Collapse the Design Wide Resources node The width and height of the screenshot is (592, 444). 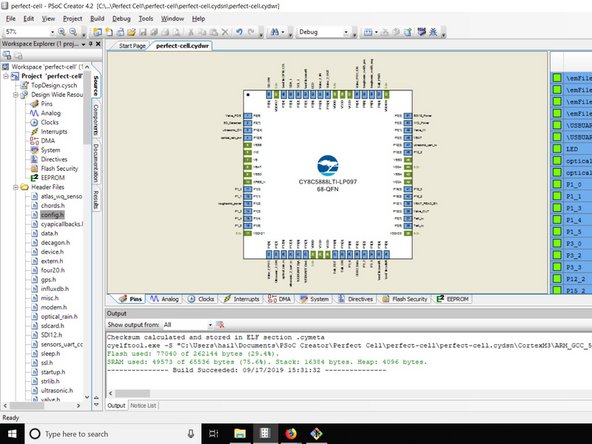tap(16, 94)
